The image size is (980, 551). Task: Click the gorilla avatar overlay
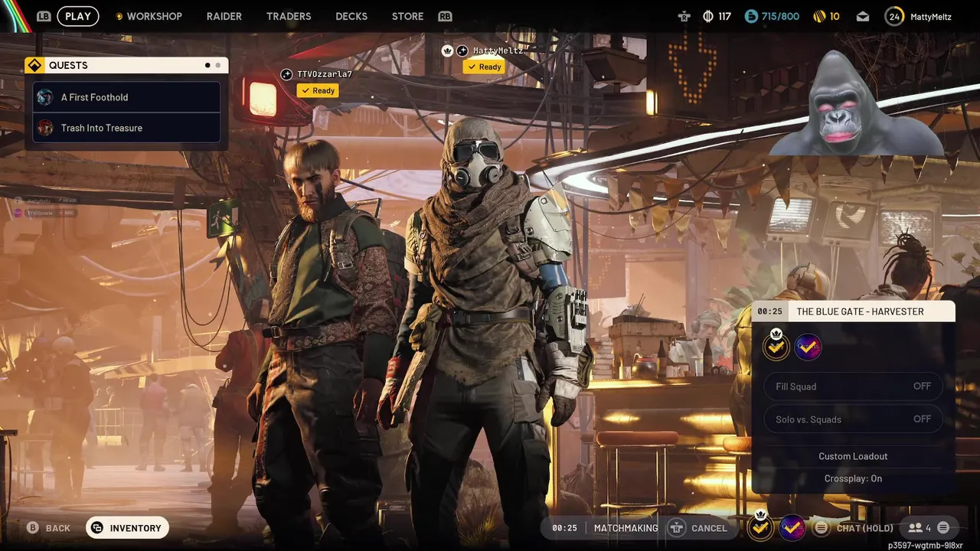855,103
